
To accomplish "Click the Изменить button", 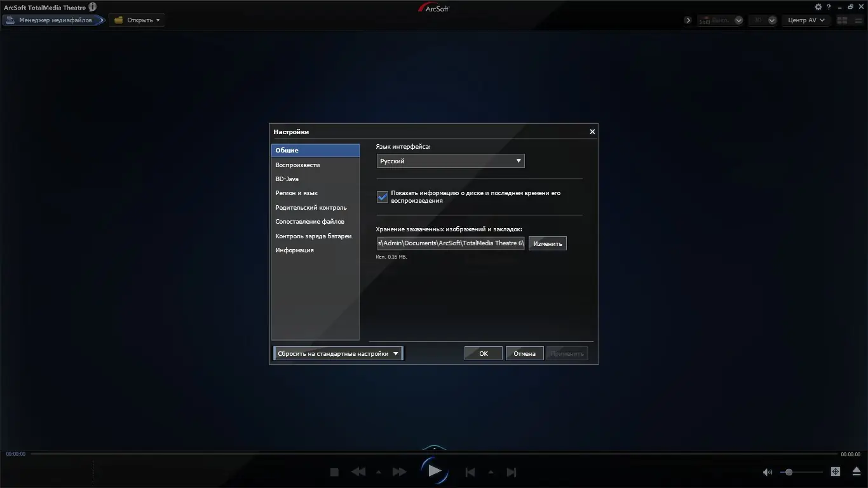I will coord(548,244).
